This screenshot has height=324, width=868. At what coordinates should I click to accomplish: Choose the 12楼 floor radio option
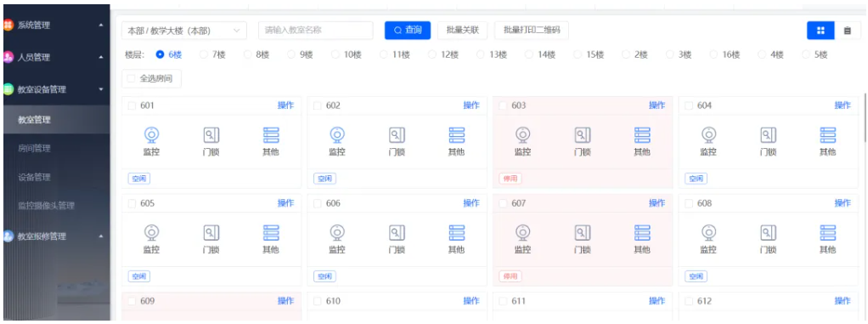[x=431, y=54]
